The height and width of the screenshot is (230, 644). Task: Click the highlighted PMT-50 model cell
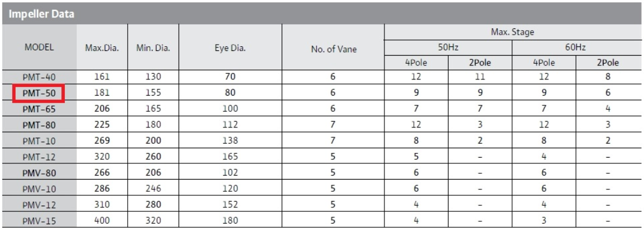(39, 93)
